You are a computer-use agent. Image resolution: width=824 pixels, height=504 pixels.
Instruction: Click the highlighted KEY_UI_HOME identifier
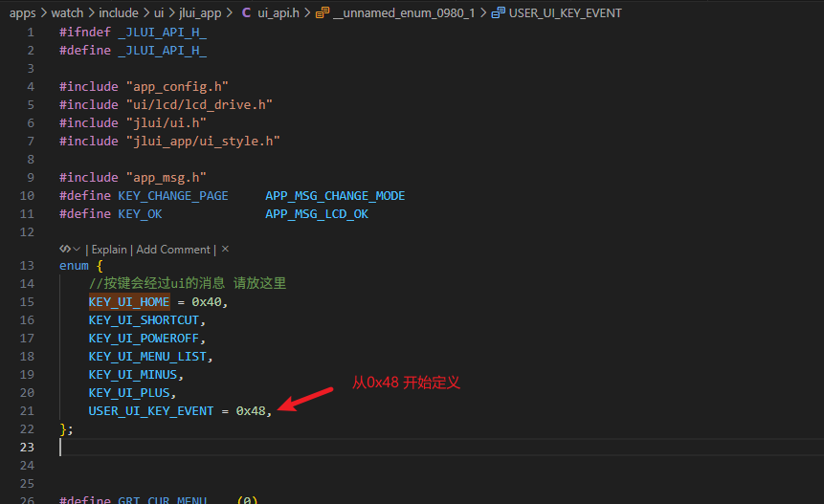click(129, 302)
